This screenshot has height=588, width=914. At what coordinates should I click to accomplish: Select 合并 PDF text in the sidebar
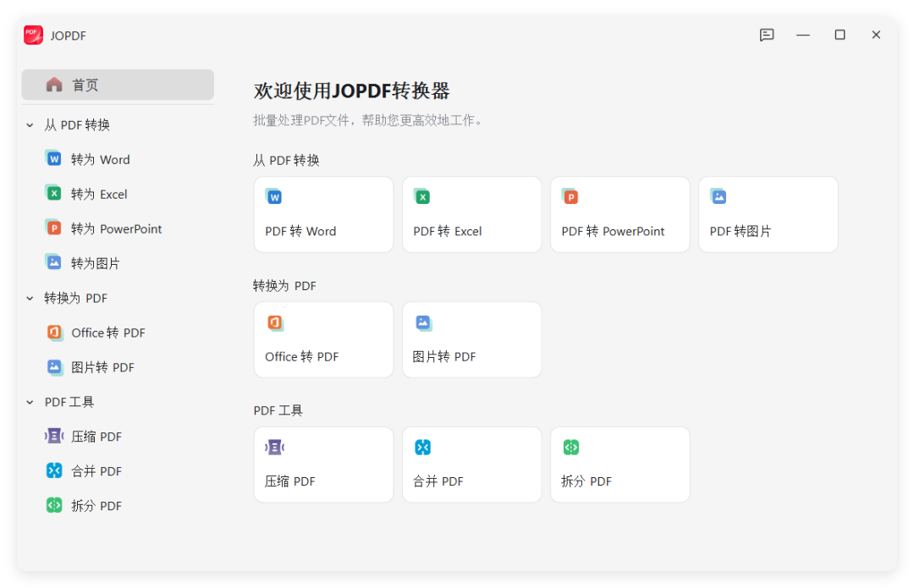point(96,471)
